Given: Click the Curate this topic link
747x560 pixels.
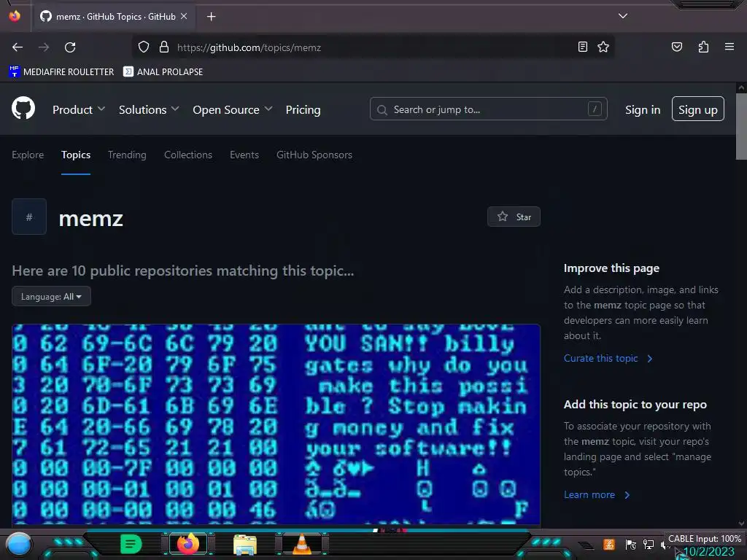Looking at the screenshot, I should (x=608, y=358).
